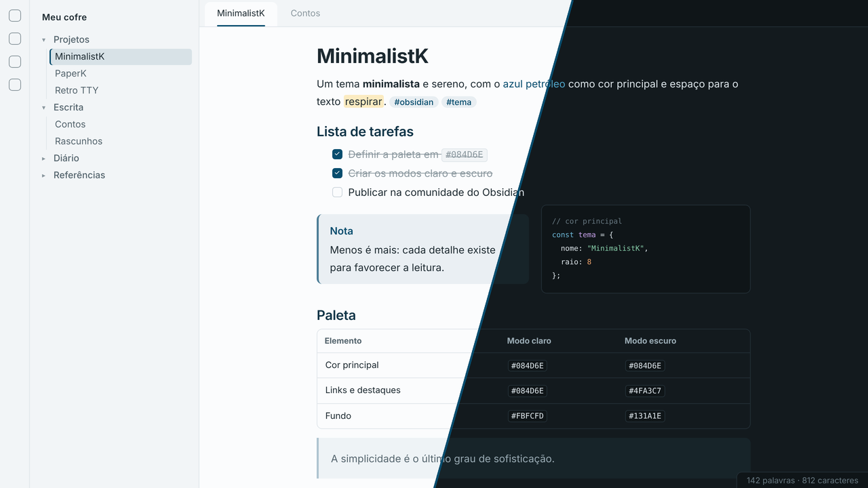Screen dimensions: 868x488
Task: Click the 'A simplicidade é o último grau' quote
Action: pyautogui.click(x=443, y=459)
